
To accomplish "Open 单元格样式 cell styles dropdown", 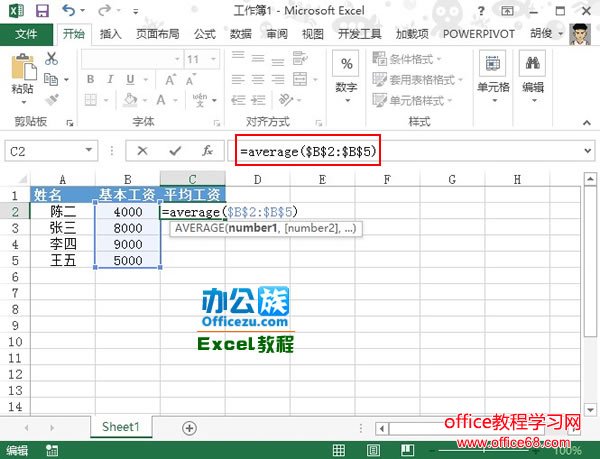I will point(412,100).
